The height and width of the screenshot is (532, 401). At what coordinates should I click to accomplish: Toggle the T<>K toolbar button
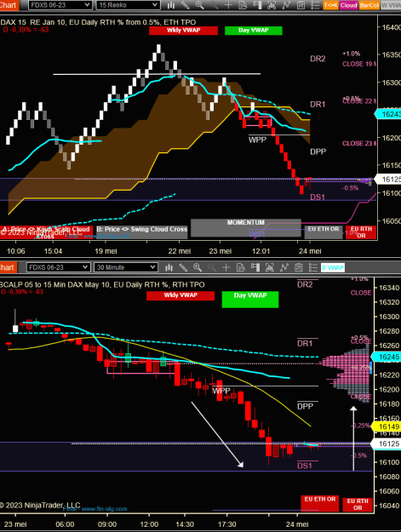(x=330, y=5)
